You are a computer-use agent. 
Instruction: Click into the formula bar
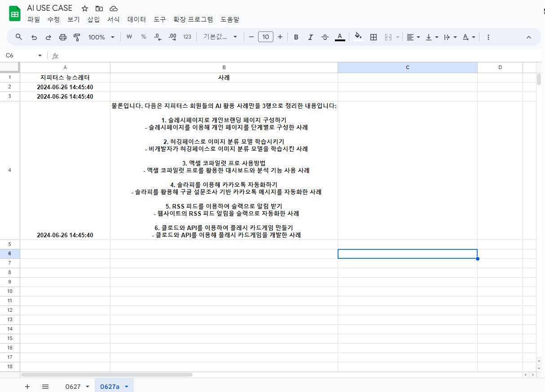pyautogui.click(x=301, y=56)
